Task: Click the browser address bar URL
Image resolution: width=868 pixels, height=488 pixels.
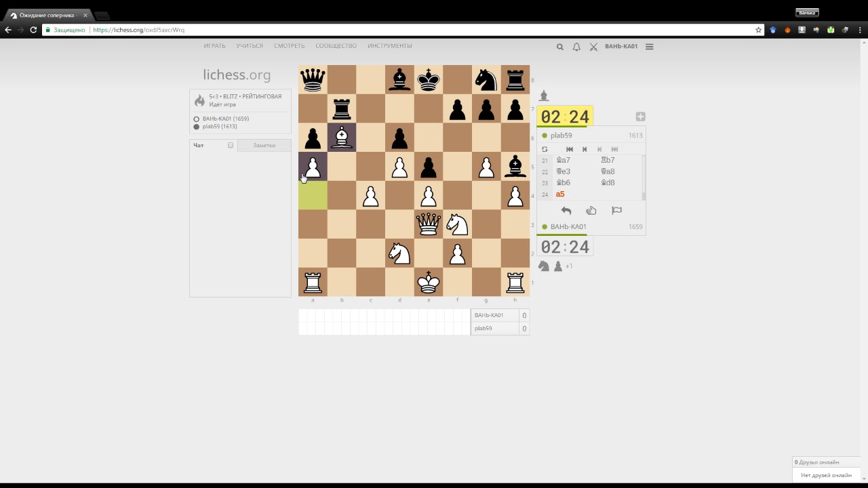Action: [138, 30]
